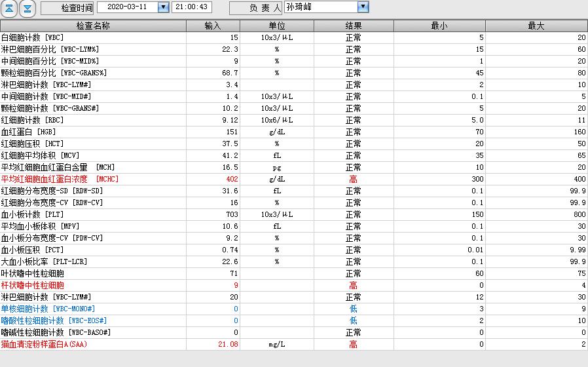
Task: Click the 低 result in WBC-EOS# row
Action: point(353,321)
